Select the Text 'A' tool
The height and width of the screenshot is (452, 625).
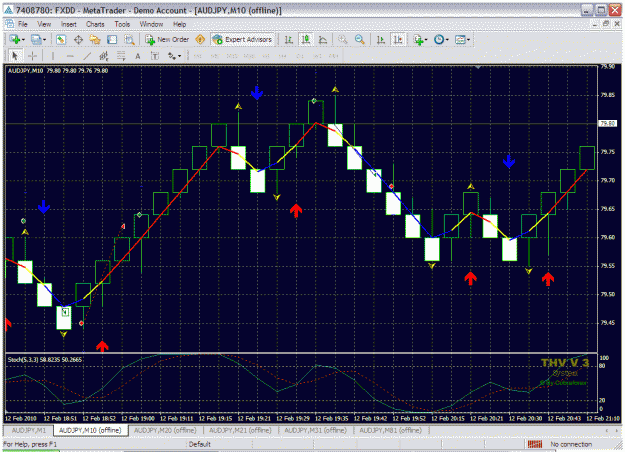click(x=138, y=56)
